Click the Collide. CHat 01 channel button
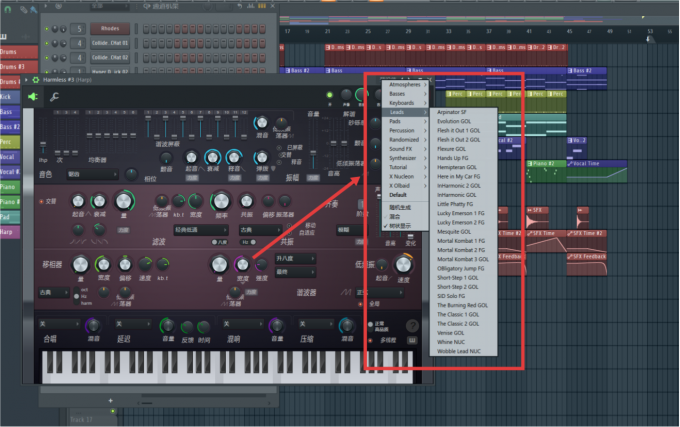Screen dimensions: 680x427 [x=110, y=43]
